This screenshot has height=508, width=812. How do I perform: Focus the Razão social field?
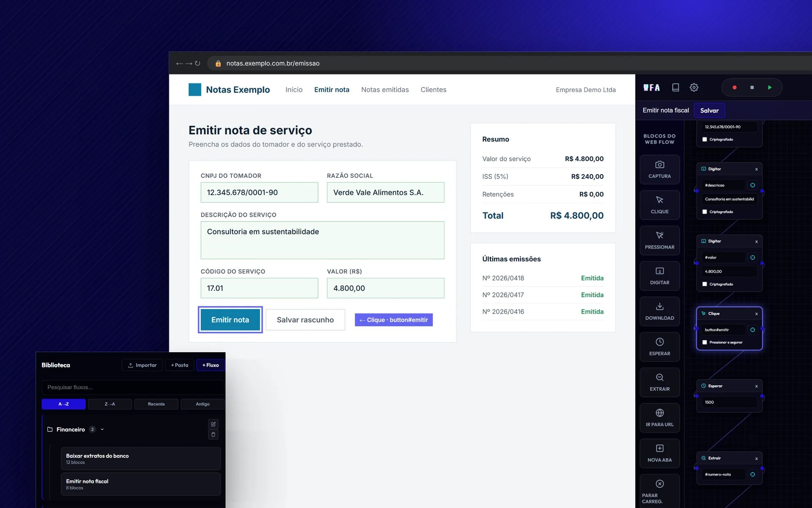click(385, 193)
